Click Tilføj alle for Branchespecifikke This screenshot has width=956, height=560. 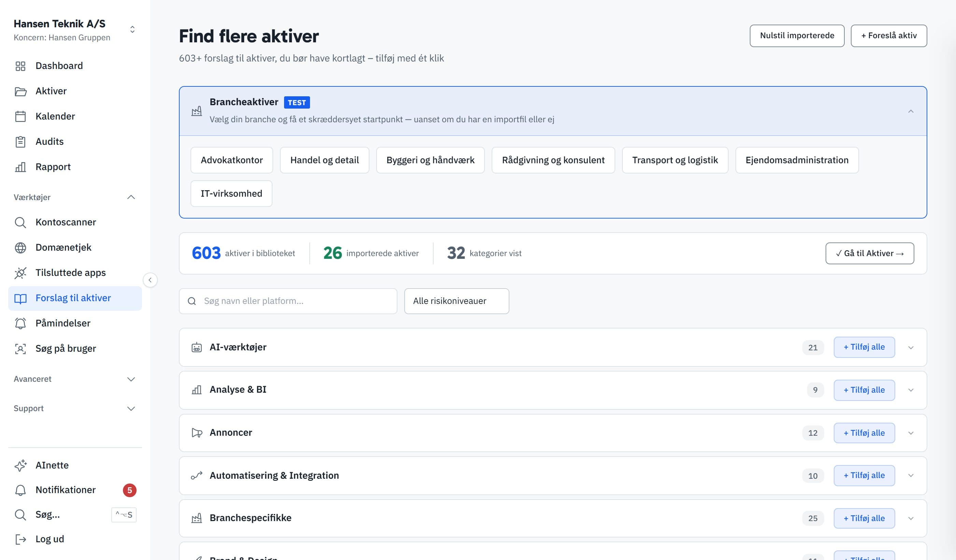click(x=864, y=518)
